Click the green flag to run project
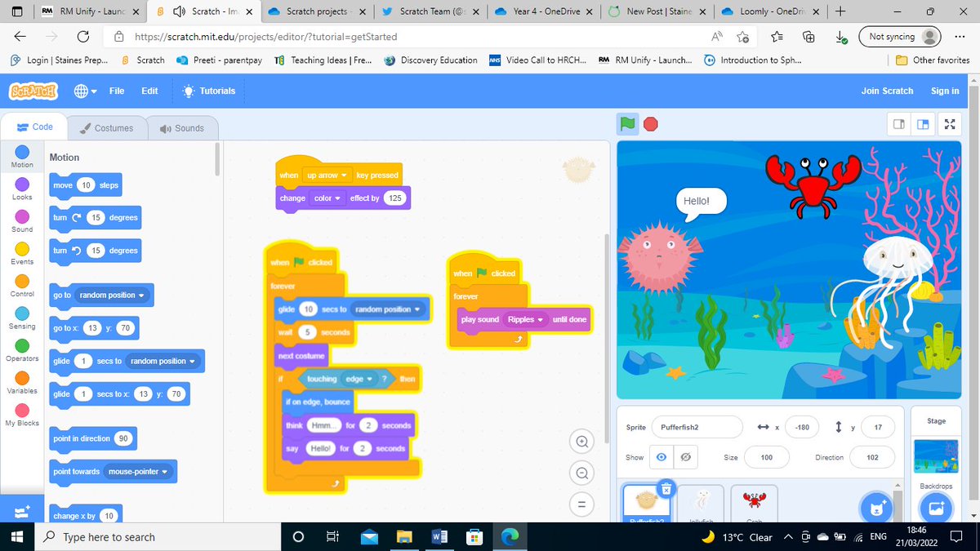This screenshot has width=980, height=551. [627, 124]
